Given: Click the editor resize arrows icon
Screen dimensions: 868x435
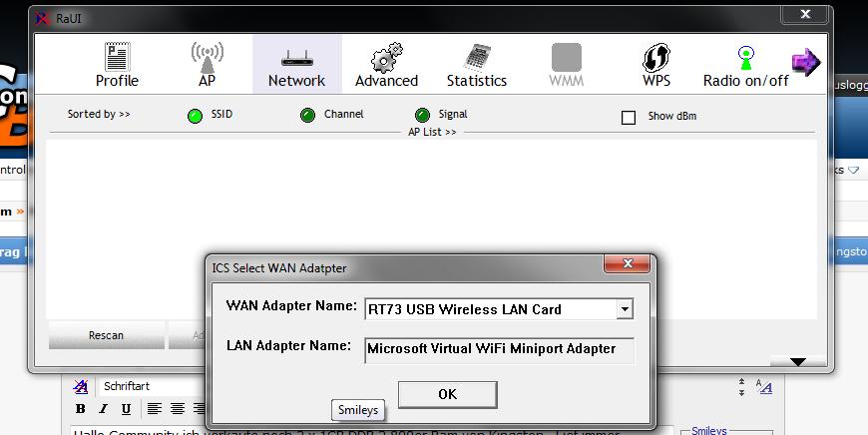Looking at the screenshot, I should point(741,387).
